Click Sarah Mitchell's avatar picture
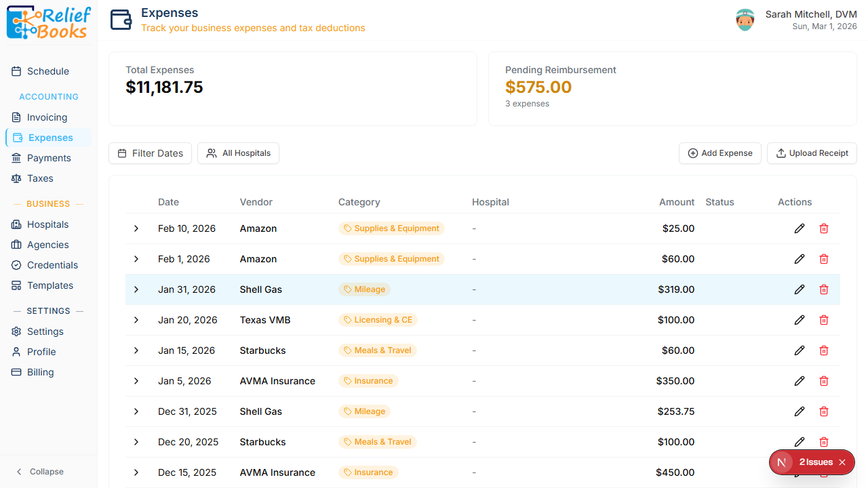This screenshot has width=868, height=488. pos(745,20)
